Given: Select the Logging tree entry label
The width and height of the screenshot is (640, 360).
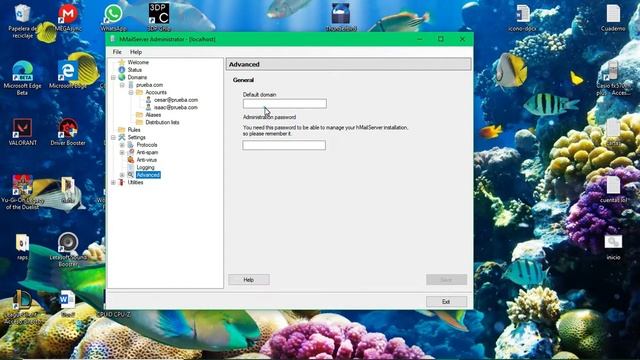Looking at the screenshot, I should 145,167.
